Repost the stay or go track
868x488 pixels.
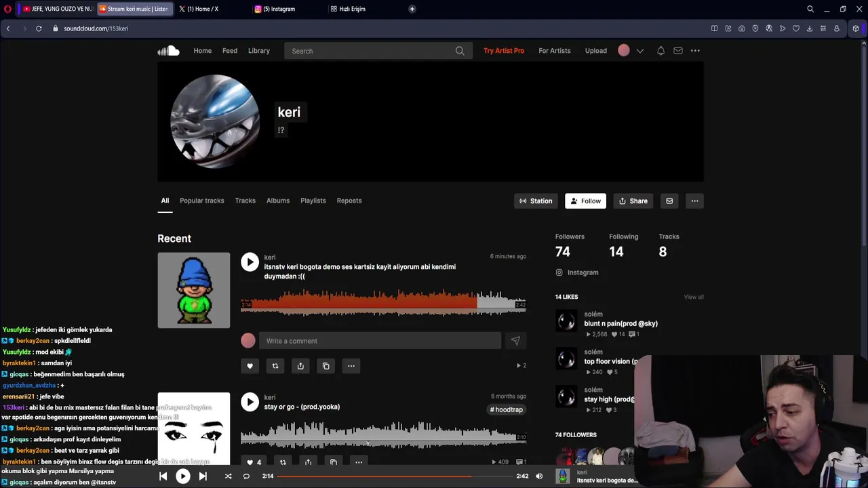[x=283, y=462]
